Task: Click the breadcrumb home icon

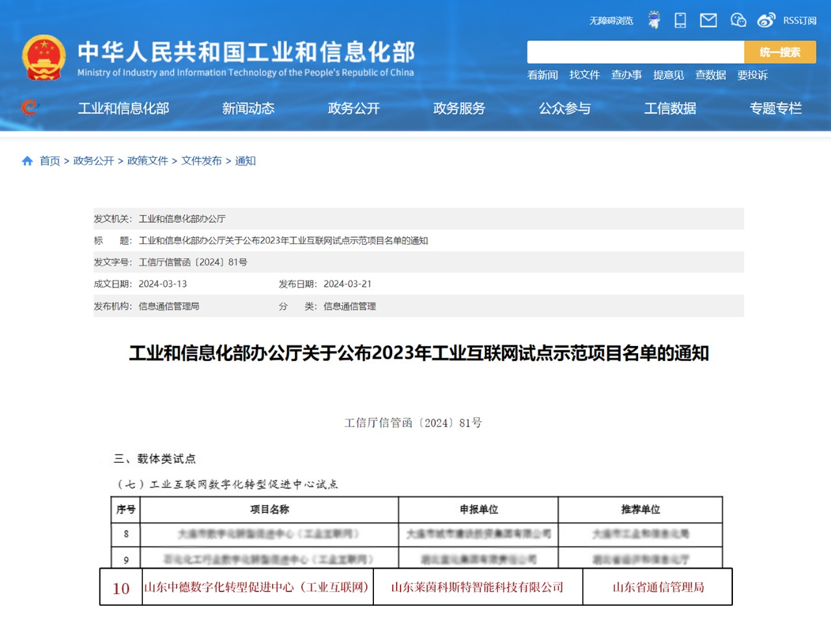Action: 27,161
